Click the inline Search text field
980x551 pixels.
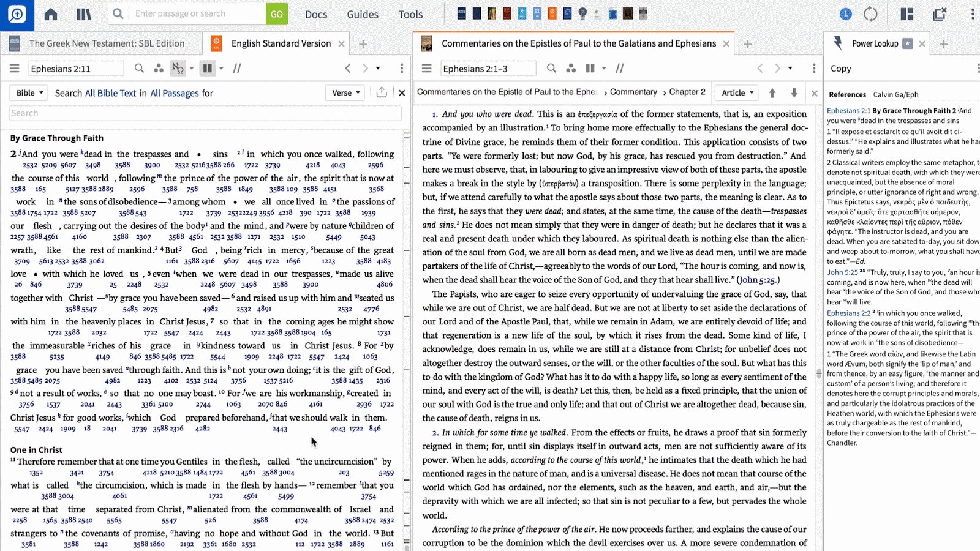pos(205,113)
